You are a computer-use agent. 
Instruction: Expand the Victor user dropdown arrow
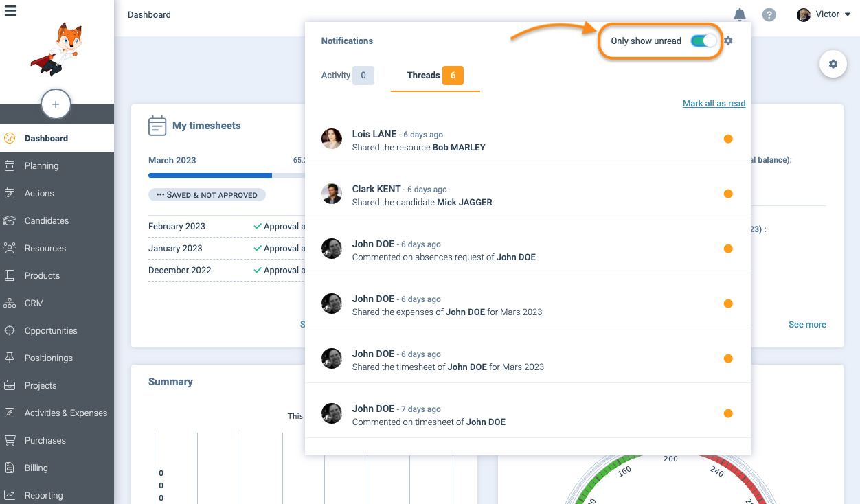[x=848, y=14]
